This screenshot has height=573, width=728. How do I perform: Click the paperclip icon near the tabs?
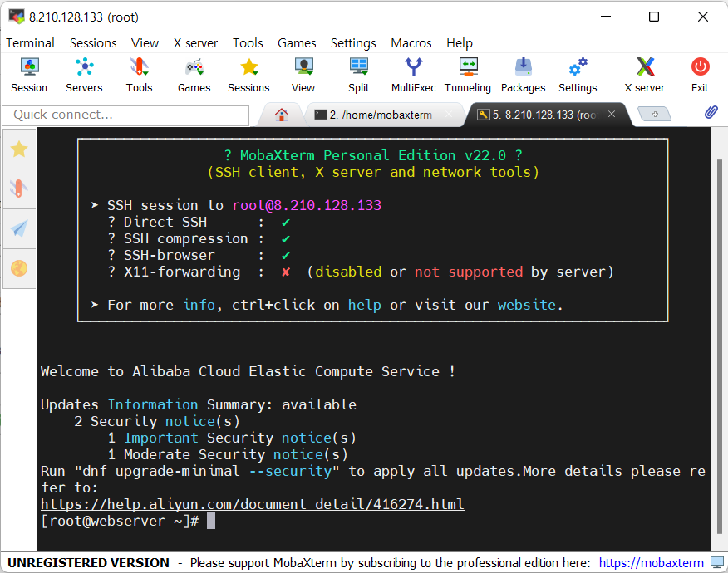[x=711, y=112]
